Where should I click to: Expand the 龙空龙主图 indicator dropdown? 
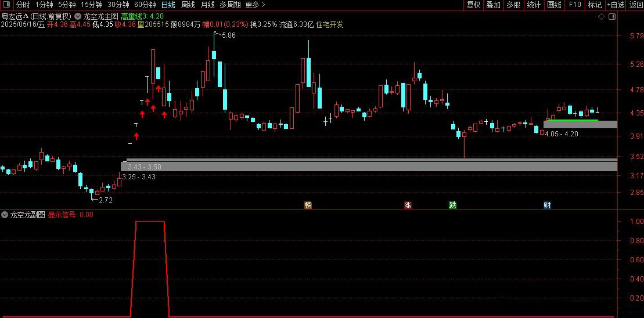tap(78, 16)
